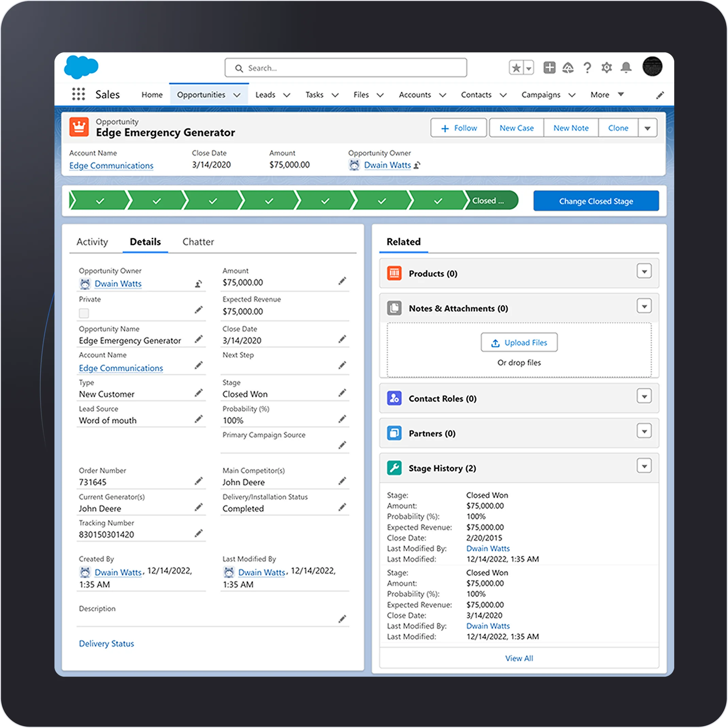Edit the Close Date pencil in Details
The width and height of the screenshot is (728, 728).
342,339
